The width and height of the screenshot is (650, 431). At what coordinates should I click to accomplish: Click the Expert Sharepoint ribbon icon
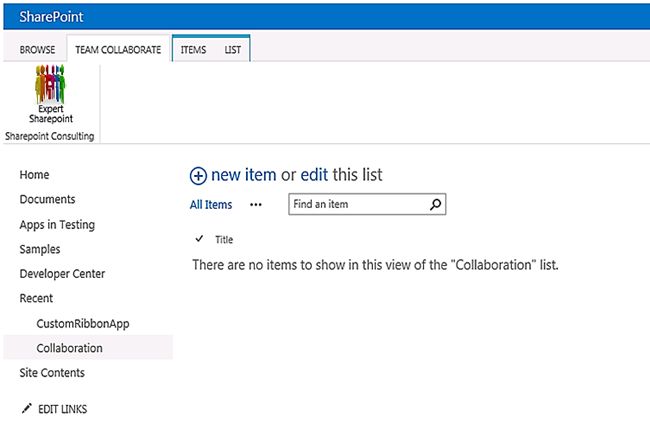point(49,95)
